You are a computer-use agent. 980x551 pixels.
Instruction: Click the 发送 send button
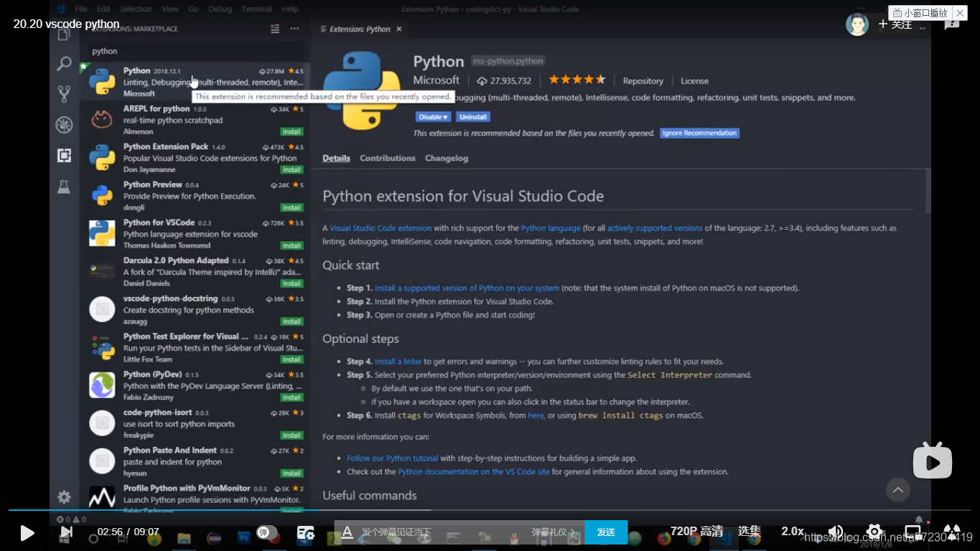[x=606, y=532]
